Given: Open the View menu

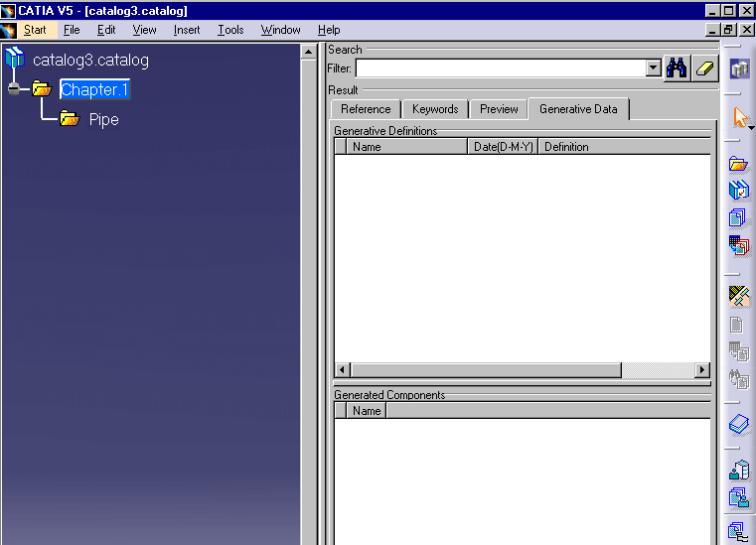Looking at the screenshot, I should (x=144, y=30).
